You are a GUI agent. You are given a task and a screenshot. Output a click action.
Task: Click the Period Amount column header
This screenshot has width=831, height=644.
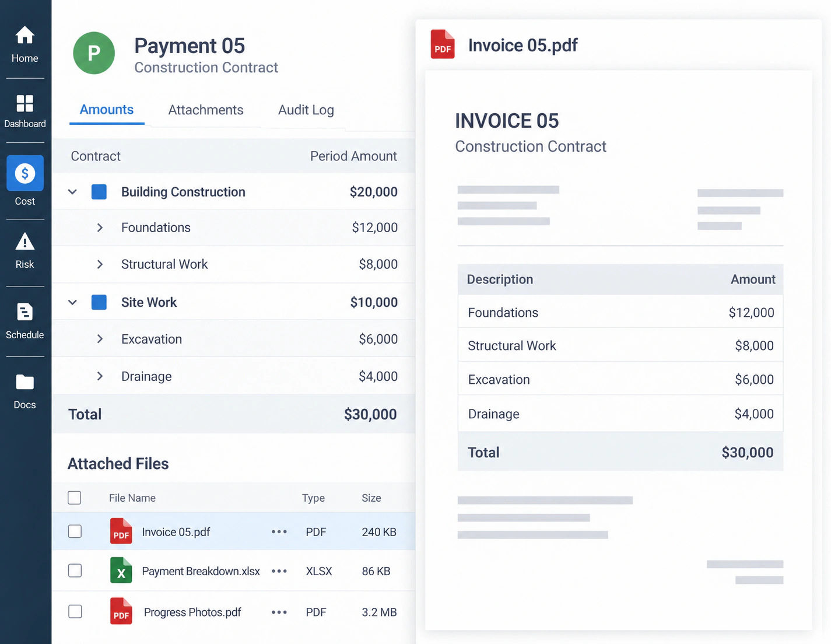pos(353,156)
